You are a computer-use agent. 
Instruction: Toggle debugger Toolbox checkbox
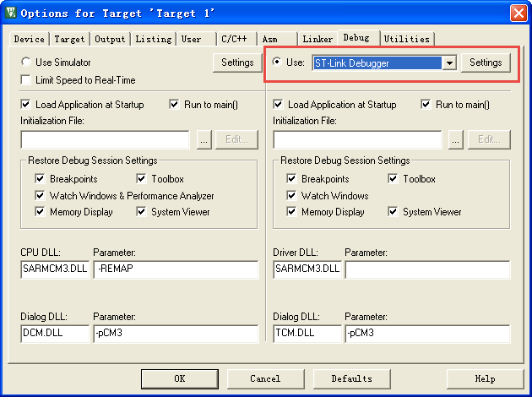(393, 178)
